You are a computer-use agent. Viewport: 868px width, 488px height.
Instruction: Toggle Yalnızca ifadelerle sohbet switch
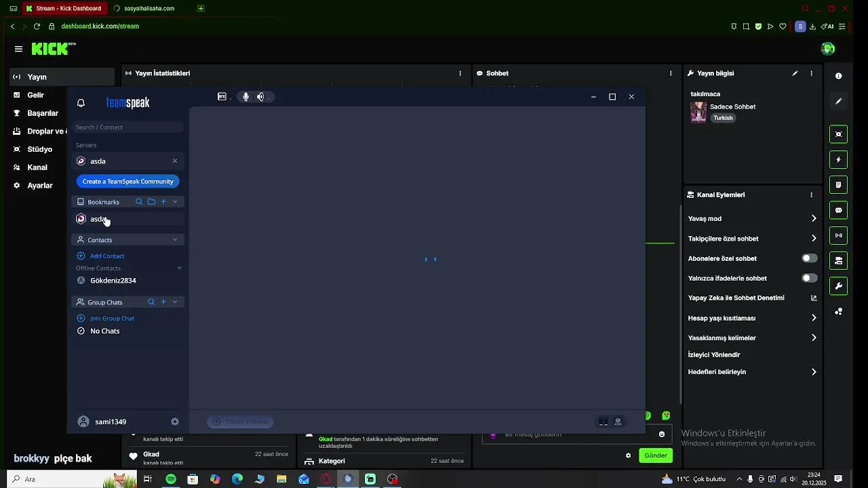point(810,278)
